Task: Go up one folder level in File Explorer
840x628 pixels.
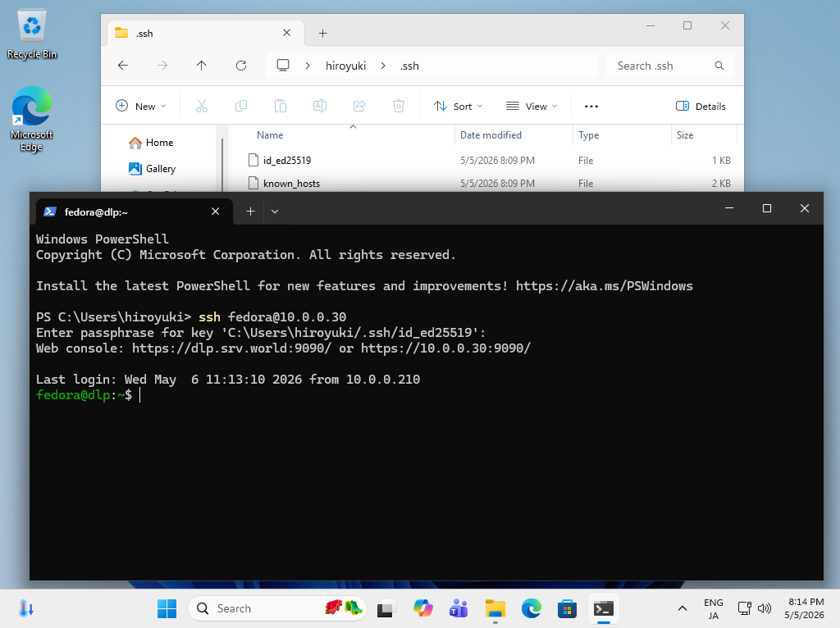Action: pos(202,66)
